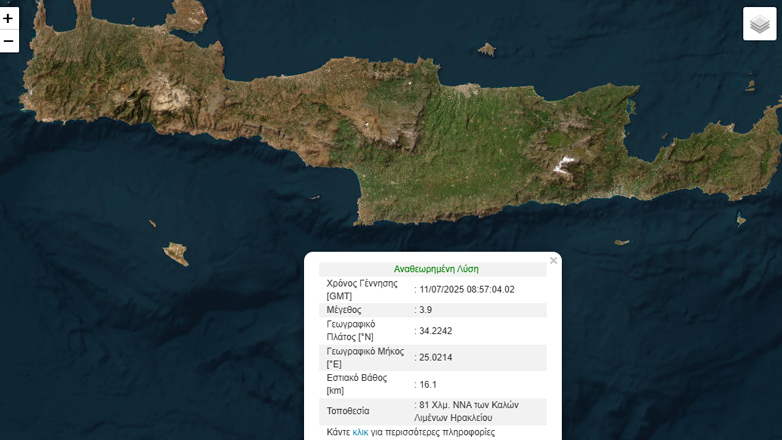Open the map layers control

coord(760,23)
